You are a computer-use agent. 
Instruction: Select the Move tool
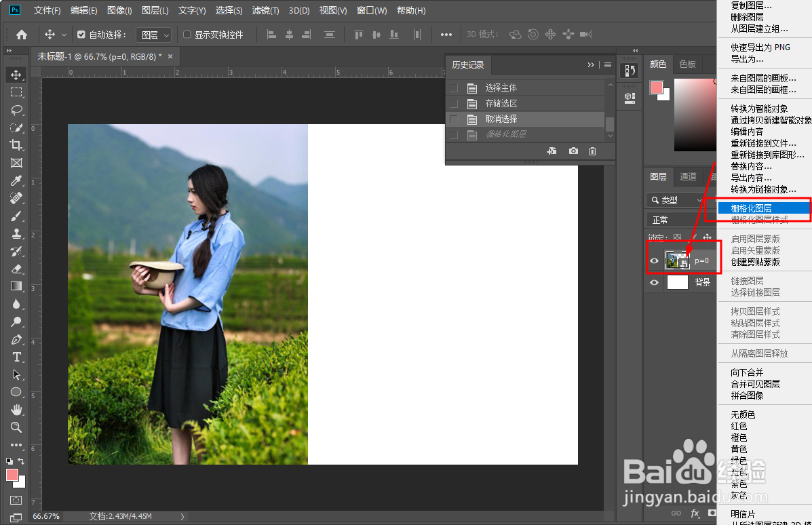coord(15,75)
